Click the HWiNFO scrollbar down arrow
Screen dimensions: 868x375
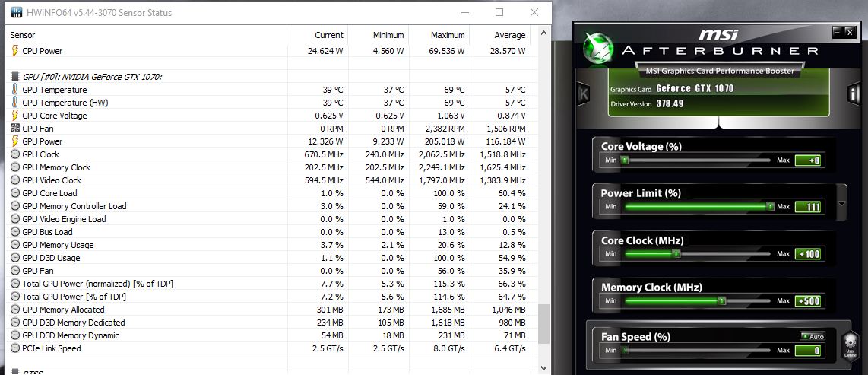point(543,367)
